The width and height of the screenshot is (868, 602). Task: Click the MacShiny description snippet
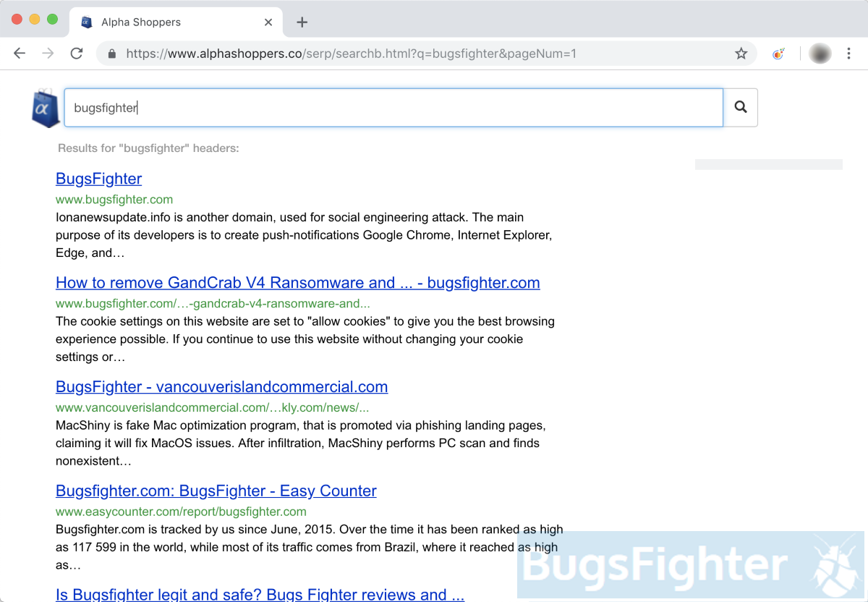(x=301, y=444)
